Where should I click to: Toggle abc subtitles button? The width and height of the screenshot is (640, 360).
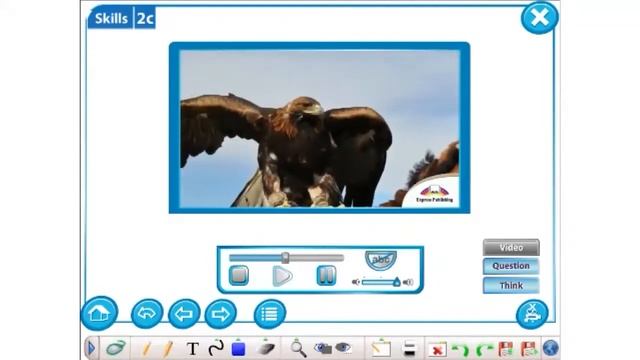click(x=380, y=260)
